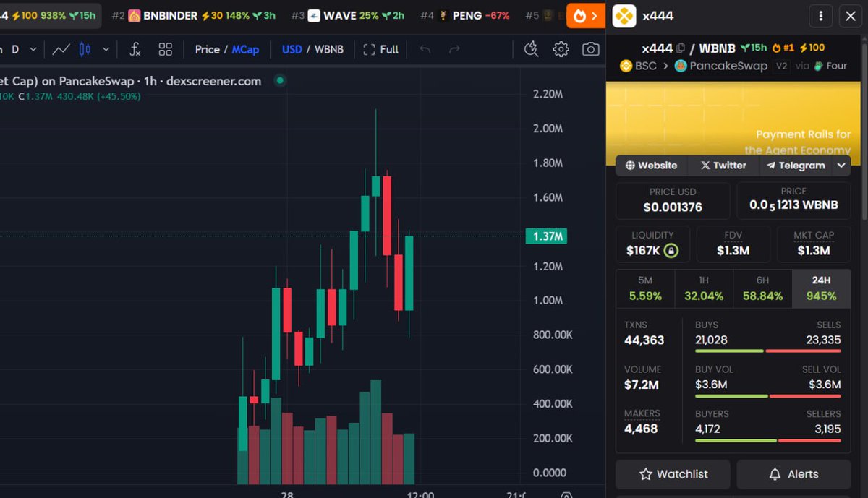Open the chart type line icon
The height and width of the screenshot is (498, 868).
61,49
